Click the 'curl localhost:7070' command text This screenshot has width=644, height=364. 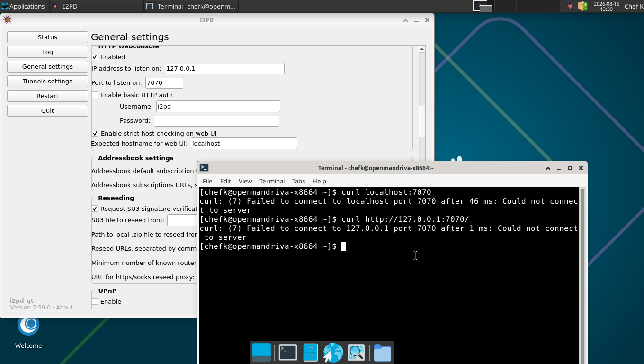(386, 192)
